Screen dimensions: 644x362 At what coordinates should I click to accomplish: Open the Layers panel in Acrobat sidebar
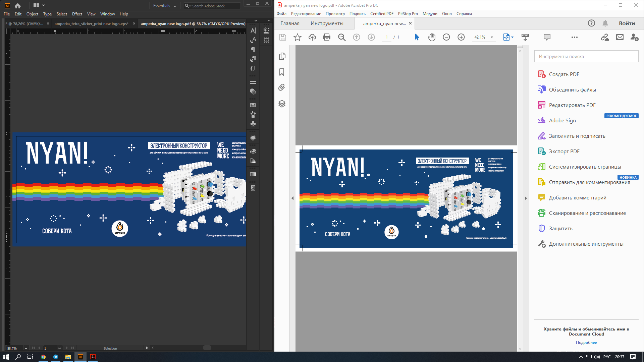pos(282,104)
